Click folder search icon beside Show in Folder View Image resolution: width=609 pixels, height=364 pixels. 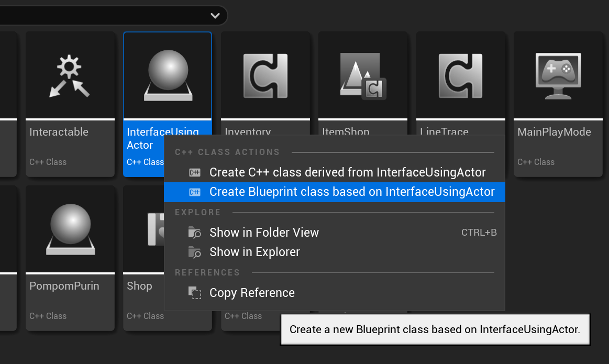tap(195, 233)
